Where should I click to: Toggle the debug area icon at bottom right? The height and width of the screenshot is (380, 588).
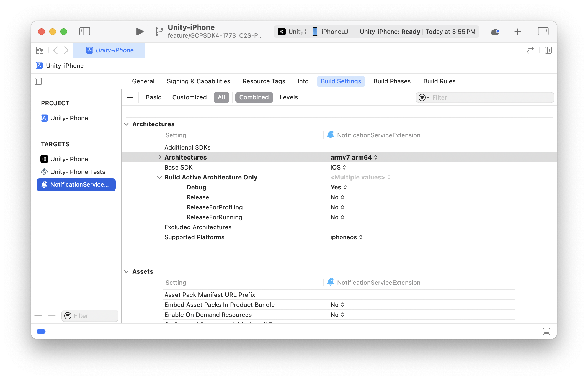point(546,332)
